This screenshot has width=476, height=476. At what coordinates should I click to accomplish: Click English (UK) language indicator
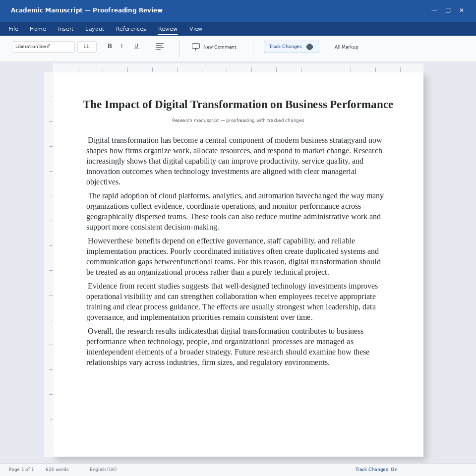pyautogui.click(x=103, y=470)
